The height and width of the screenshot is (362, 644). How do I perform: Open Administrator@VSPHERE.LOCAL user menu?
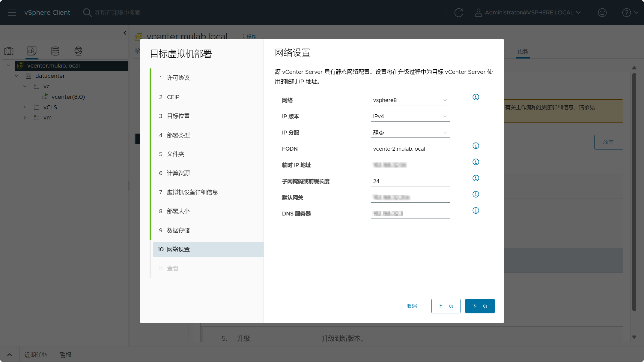click(x=528, y=13)
